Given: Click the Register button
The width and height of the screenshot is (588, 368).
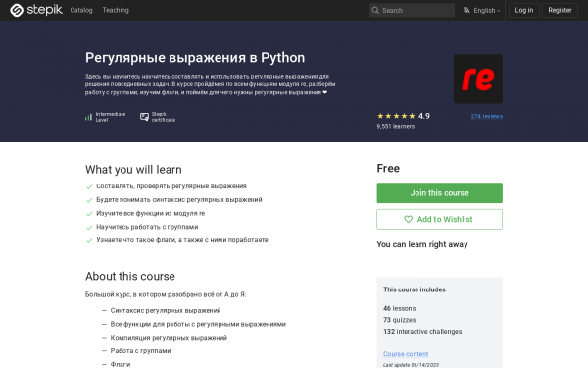Looking at the screenshot, I should point(560,10).
